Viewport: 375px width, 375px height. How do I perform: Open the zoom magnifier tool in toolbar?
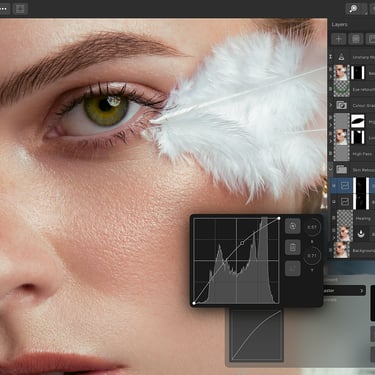[353, 9]
